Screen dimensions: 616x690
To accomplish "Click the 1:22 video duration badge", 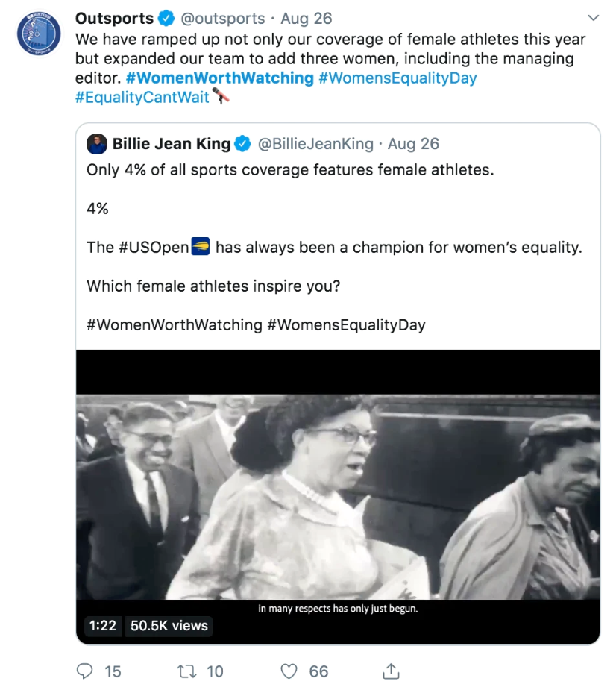I will coord(103,626).
